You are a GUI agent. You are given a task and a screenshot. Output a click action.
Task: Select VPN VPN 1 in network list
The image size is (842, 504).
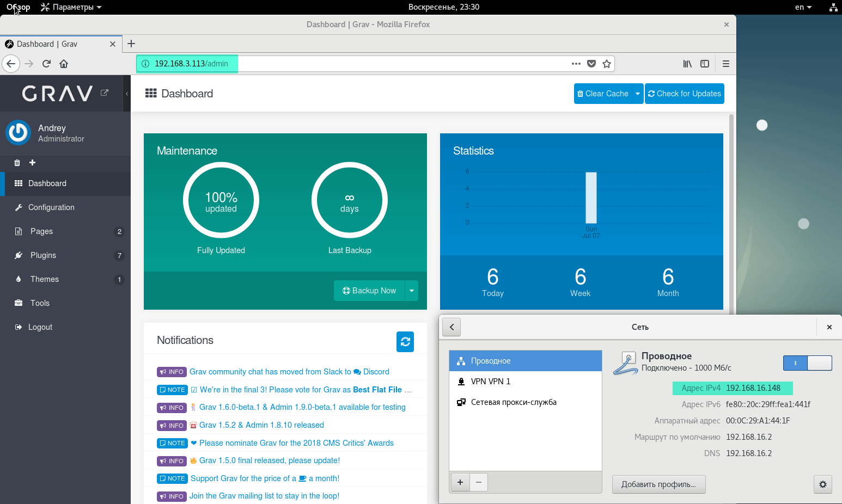pyautogui.click(x=490, y=382)
